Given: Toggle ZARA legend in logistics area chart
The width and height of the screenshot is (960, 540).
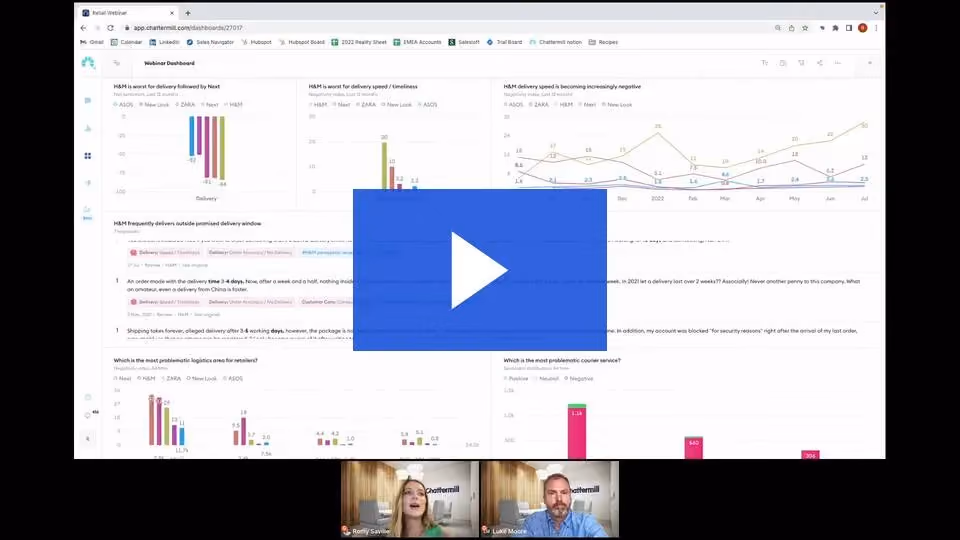Looking at the screenshot, I should pos(171,378).
